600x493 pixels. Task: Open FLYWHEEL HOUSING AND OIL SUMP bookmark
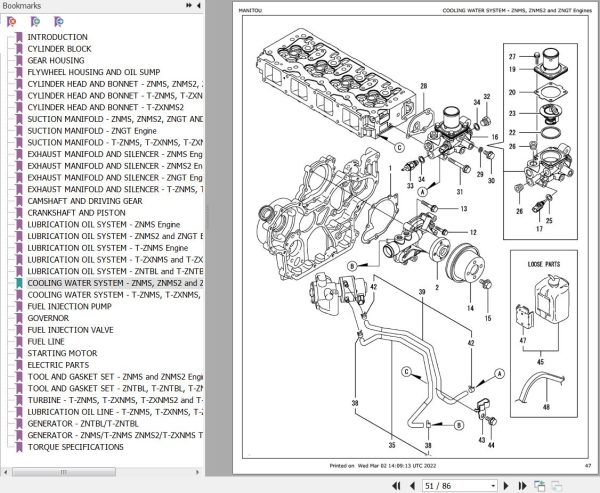coord(94,72)
